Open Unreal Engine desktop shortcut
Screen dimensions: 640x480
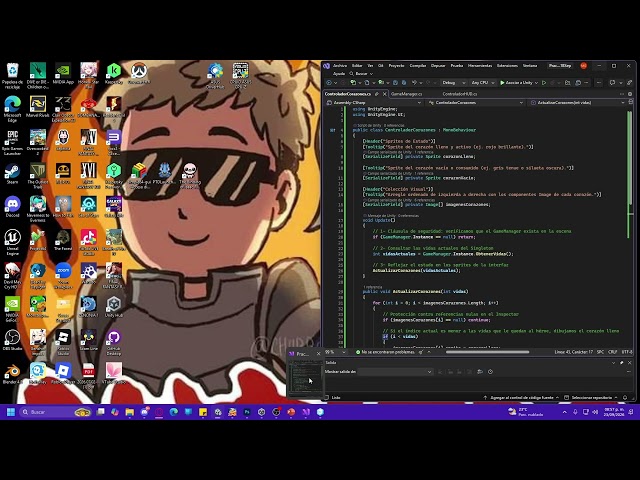[12, 242]
